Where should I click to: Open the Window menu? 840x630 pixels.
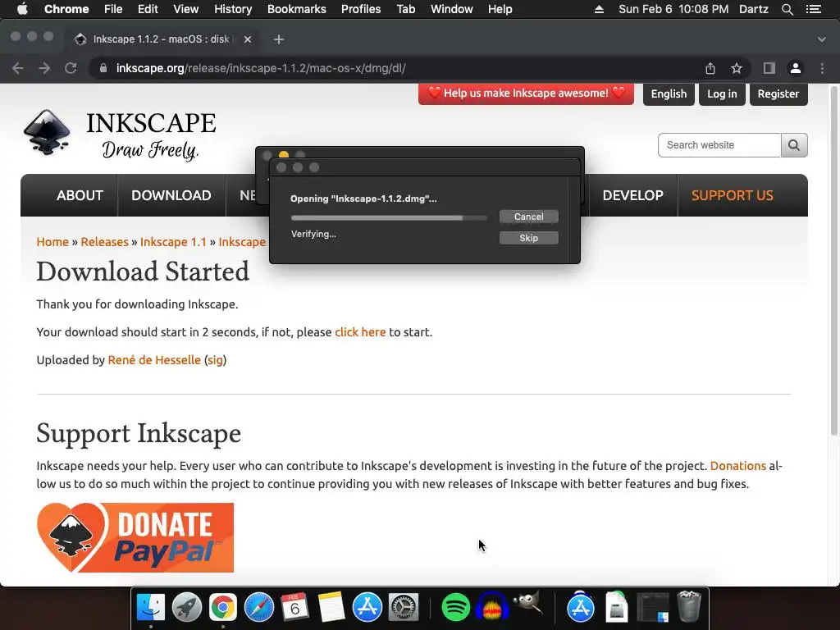pyautogui.click(x=452, y=9)
